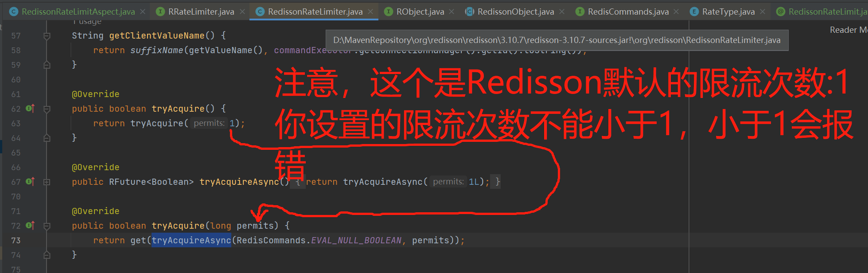Click the Reader Mode label in editor
This screenshot has height=273, width=868.
pyautogui.click(x=849, y=30)
